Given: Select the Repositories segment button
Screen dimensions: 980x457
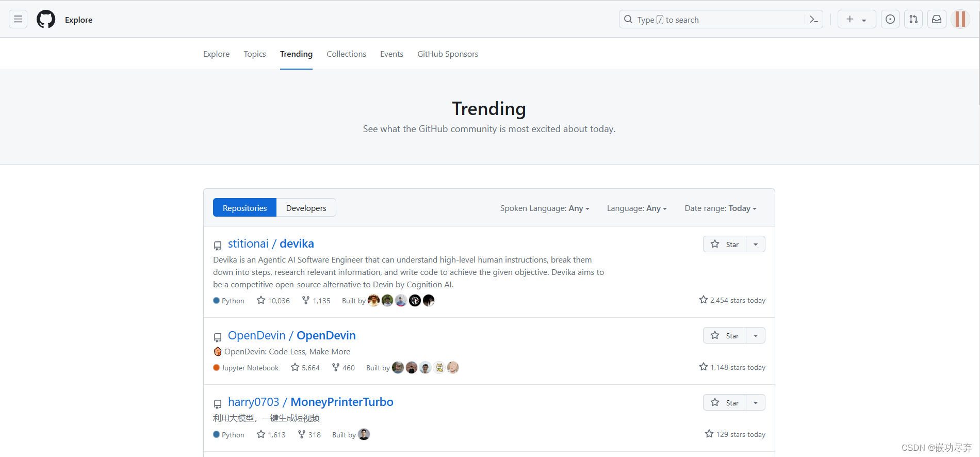Looking at the screenshot, I should (x=244, y=208).
